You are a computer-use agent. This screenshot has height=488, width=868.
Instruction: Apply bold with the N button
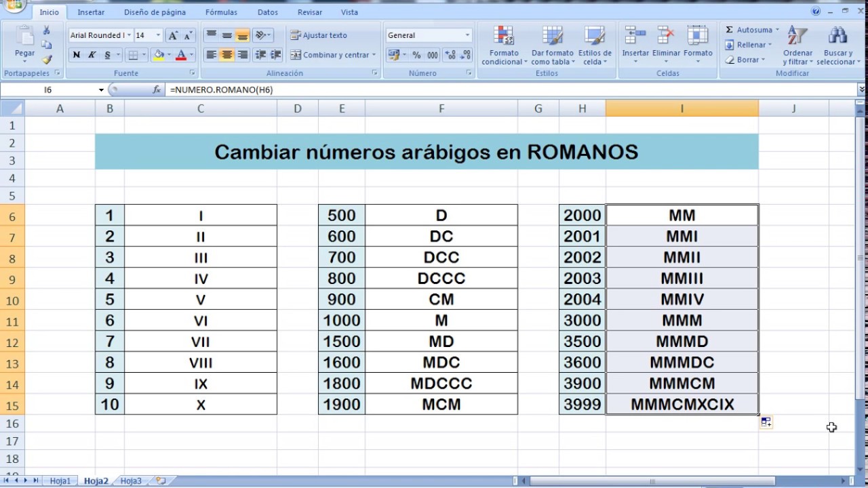77,55
